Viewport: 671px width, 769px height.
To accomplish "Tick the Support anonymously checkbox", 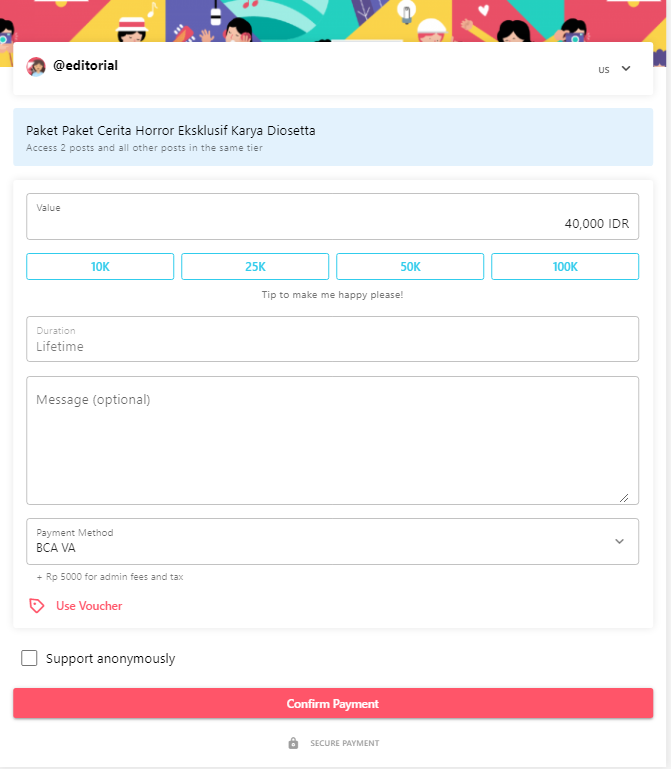I will coord(29,658).
